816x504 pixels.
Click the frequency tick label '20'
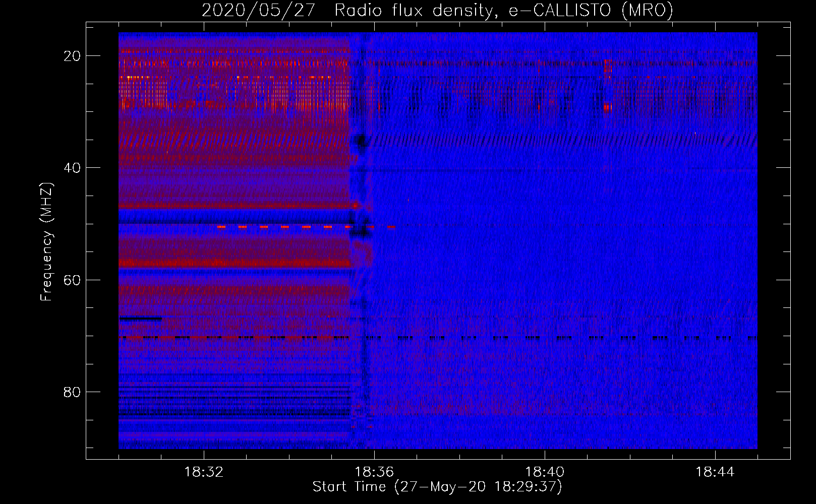(x=72, y=56)
